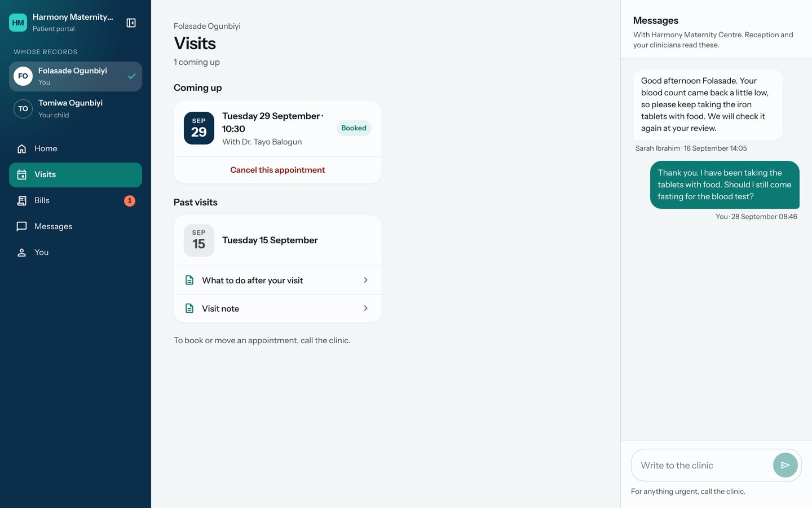This screenshot has width=812, height=508.
Task: Switch records to Tomiwa Ogunbiyi
Action: point(76,108)
